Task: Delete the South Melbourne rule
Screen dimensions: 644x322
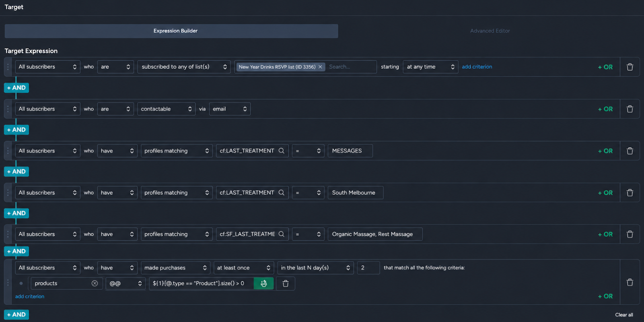Action: pyautogui.click(x=630, y=193)
